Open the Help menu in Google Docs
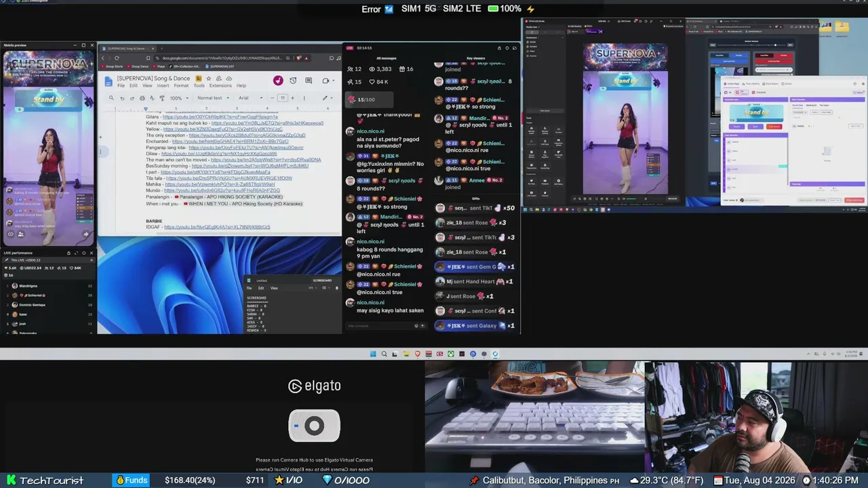Screen dimensions: 868x488 point(241,85)
